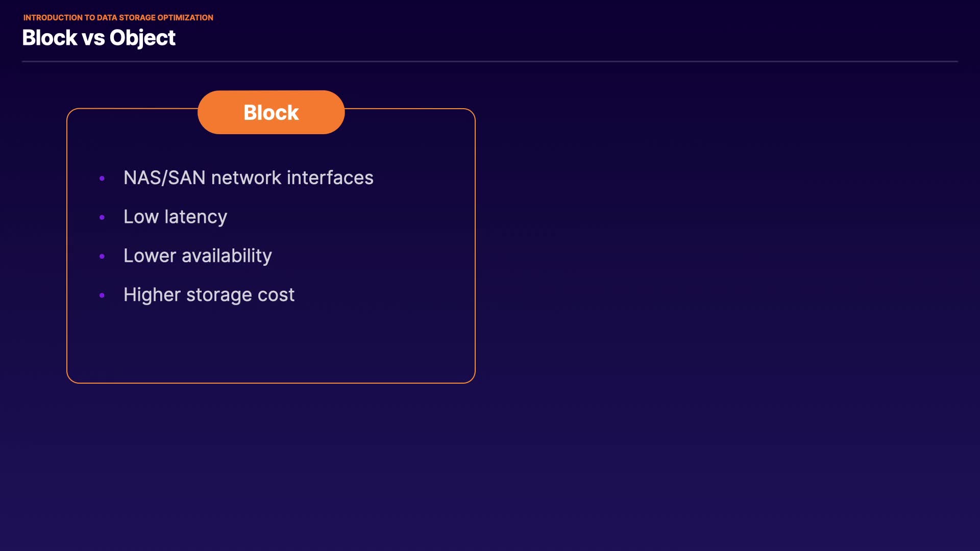980x551 pixels.
Task: Click the word "INTRODUCTION" in the orange header
Action: tap(53, 17)
